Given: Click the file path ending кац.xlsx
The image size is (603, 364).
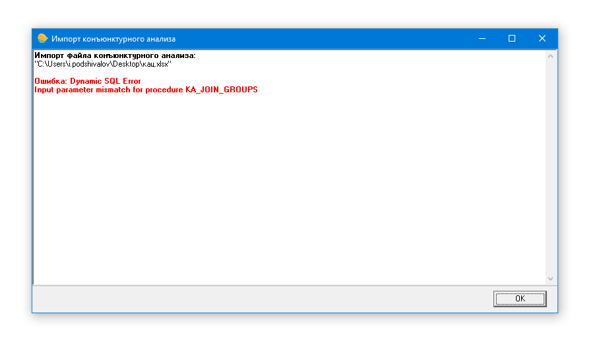Looking at the screenshot, I should (103, 64).
